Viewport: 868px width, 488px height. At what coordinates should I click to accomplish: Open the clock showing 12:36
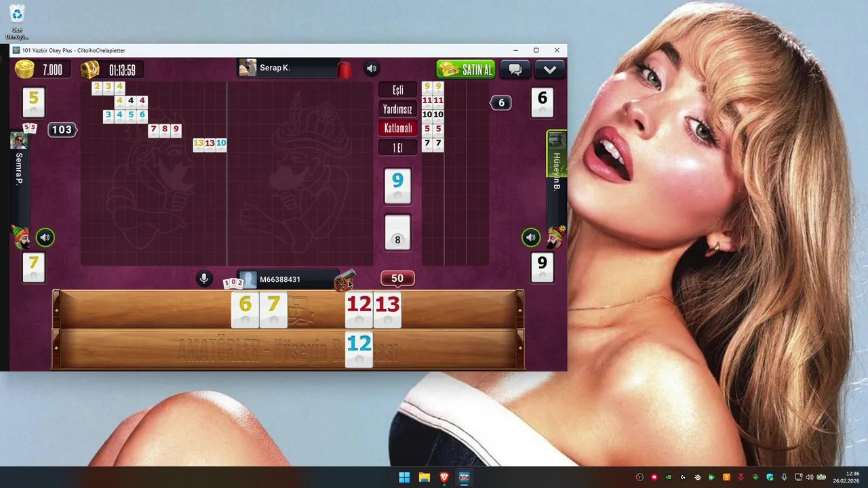pos(846,477)
